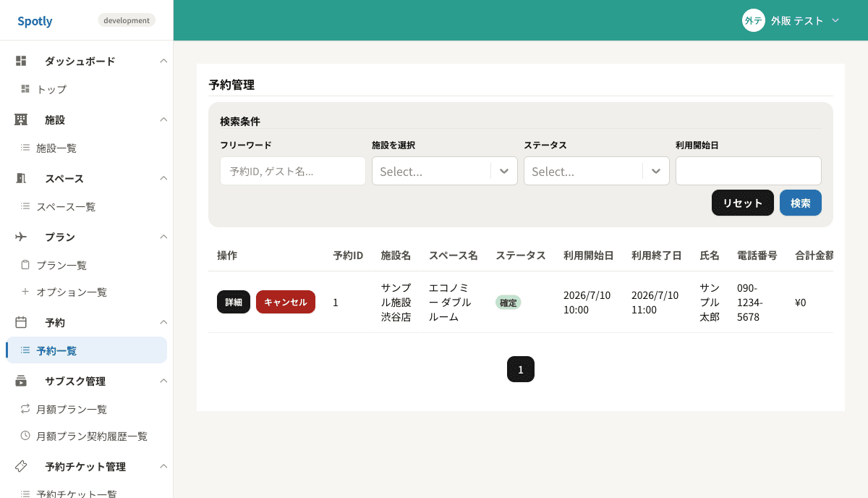Image resolution: width=868 pixels, height=498 pixels.
Task: Click the トップ menu item icon
Action: [x=25, y=89]
